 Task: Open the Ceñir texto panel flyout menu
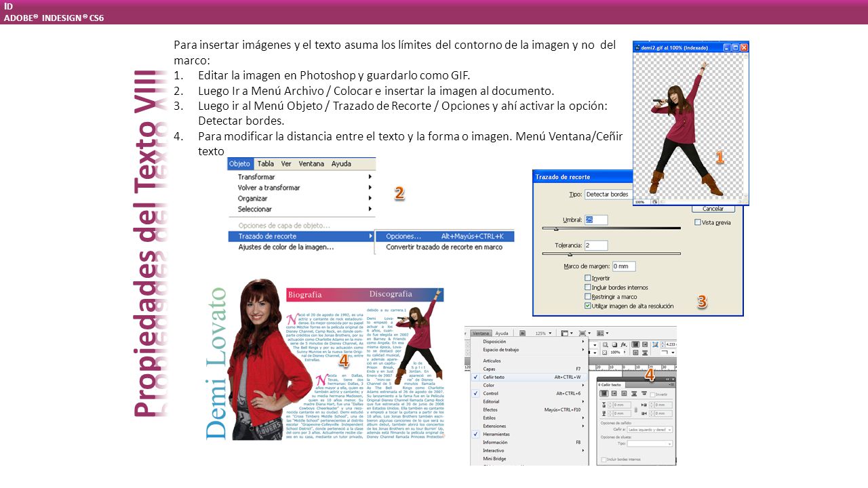tap(671, 384)
